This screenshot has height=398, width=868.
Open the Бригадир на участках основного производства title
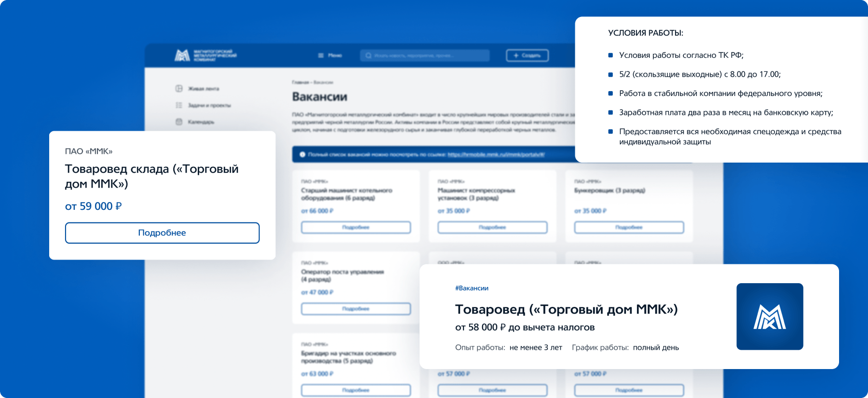pos(349,357)
